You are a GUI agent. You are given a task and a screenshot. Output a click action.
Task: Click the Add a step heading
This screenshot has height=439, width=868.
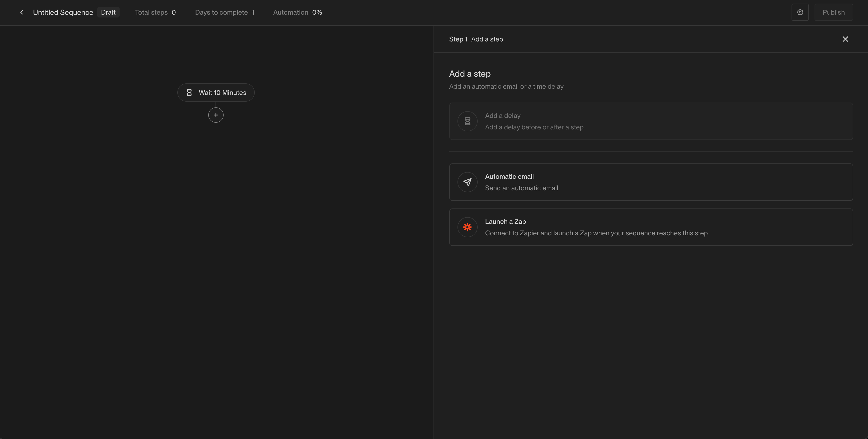tap(469, 74)
